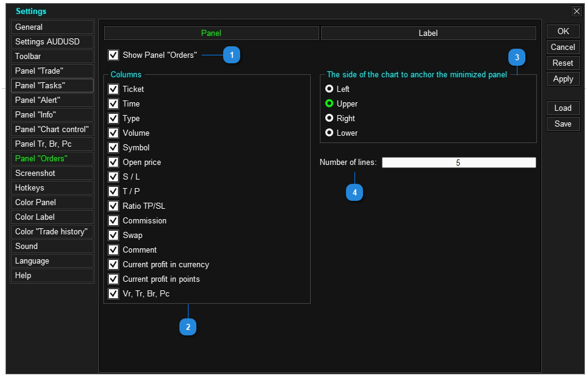The image size is (588, 378).
Task: Uncheck the Vr, Tr, Br, Pc checkbox
Action: (113, 294)
